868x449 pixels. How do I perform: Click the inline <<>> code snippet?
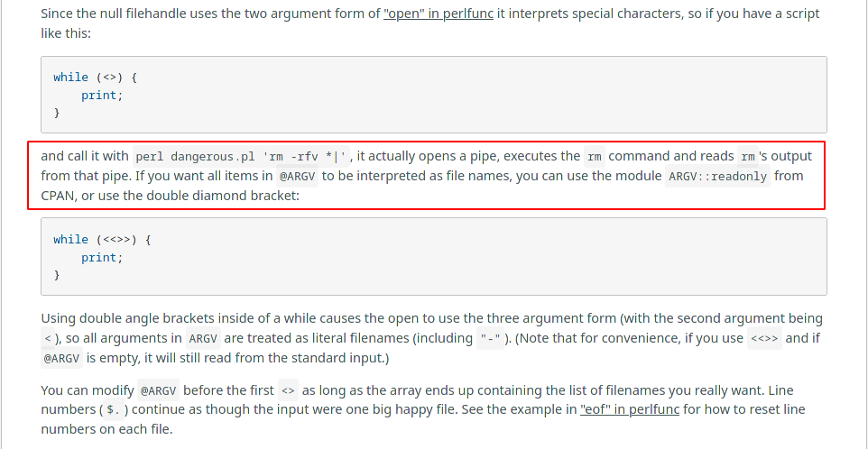(x=763, y=339)
